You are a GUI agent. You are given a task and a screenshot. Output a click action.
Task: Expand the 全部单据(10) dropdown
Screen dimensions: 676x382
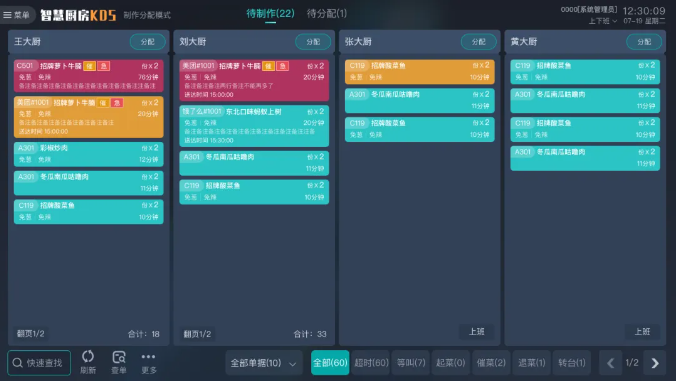[x=263, y=363]
